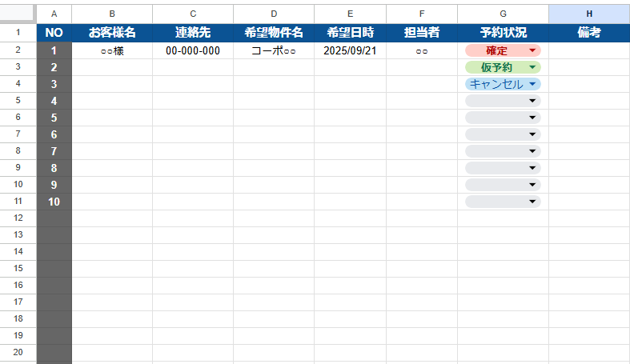This screenshot has height=364, width=630.
Task: Click the phone number cell 00-000-000
Action: (193, 50)
